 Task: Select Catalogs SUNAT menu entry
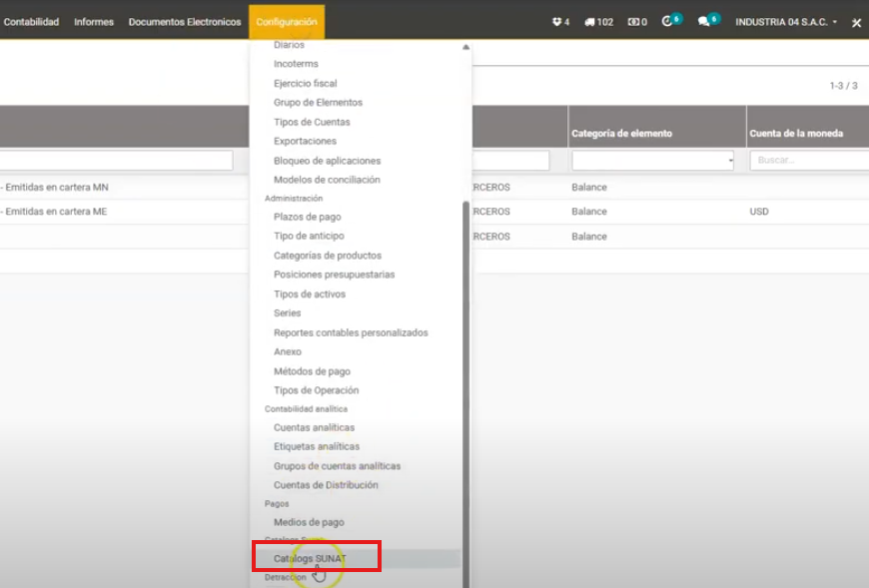pyautogui.click(x=310, y=558)
